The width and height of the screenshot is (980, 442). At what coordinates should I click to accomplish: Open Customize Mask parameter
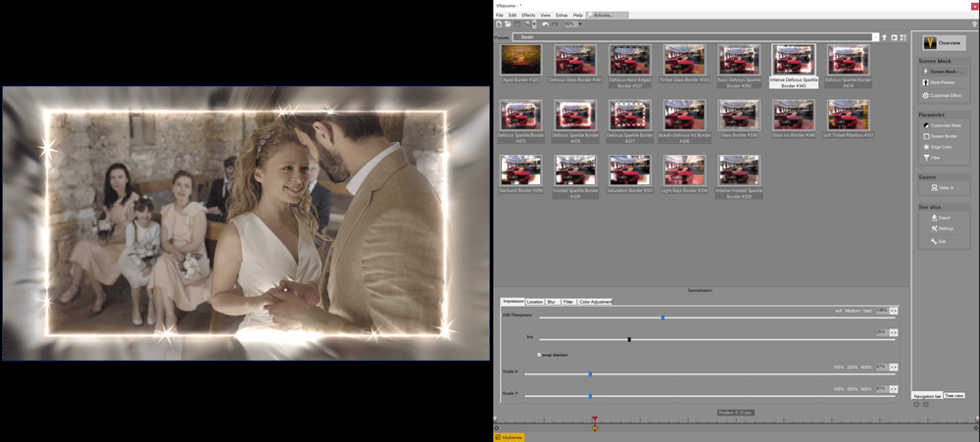coord(943,125)
